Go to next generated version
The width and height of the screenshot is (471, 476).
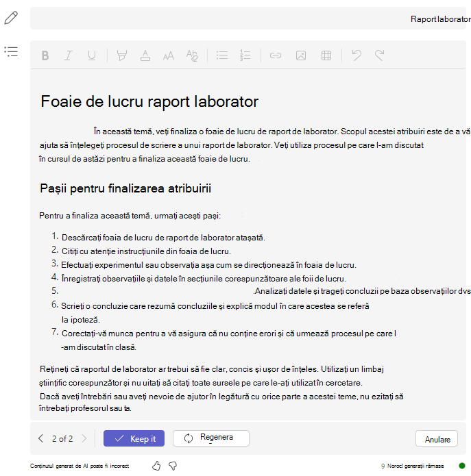84,438
